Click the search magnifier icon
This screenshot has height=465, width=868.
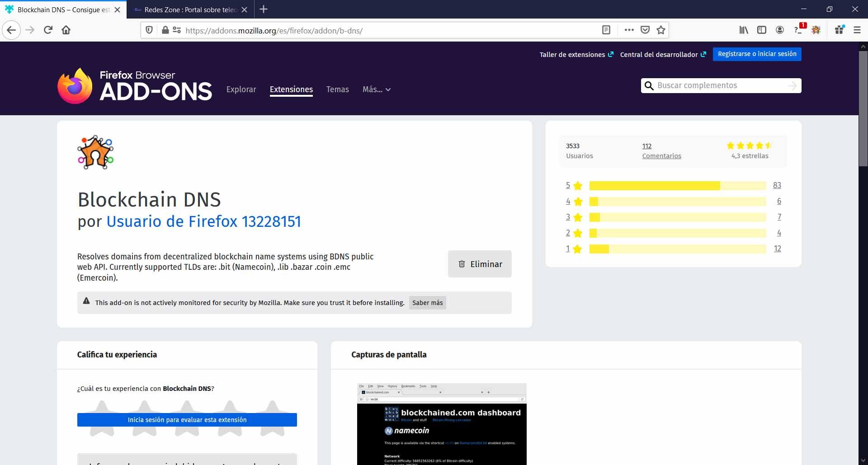click(649, 86)
